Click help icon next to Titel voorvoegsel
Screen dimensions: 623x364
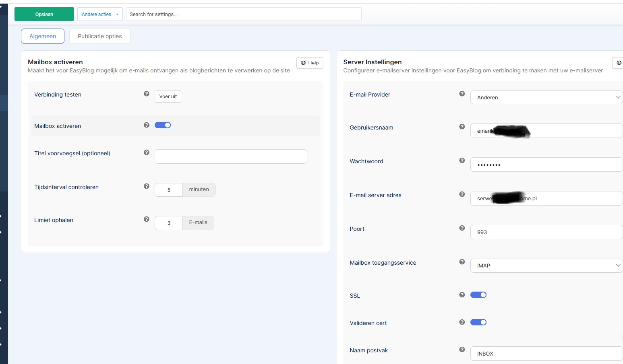coord(147,152)
